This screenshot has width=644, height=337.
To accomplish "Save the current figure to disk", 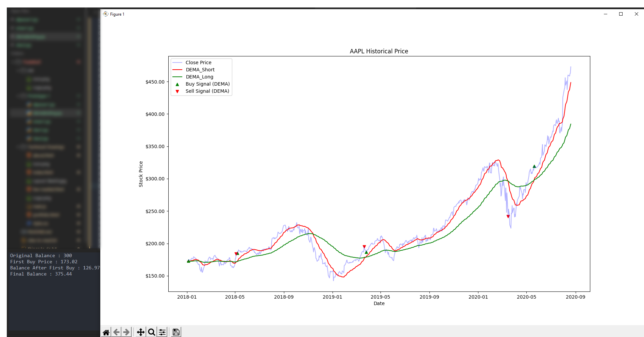I will point(176,332).
